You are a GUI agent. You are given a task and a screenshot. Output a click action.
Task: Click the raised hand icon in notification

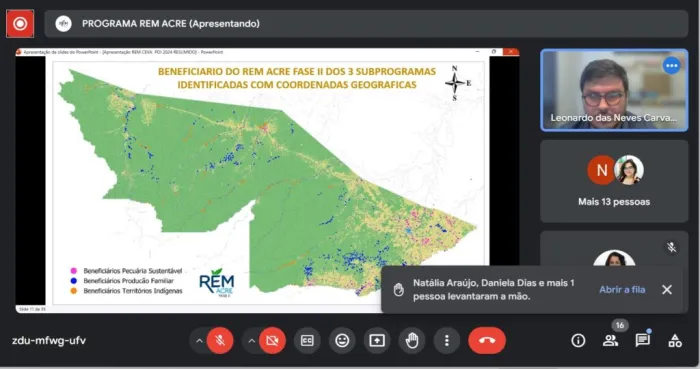399,290
